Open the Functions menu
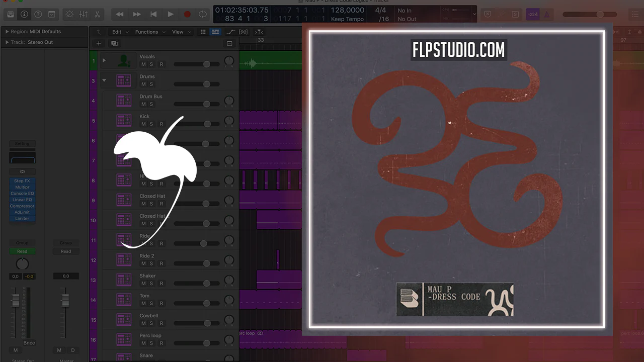The height and width of the screenshot is (362, 644). (149, 32)
